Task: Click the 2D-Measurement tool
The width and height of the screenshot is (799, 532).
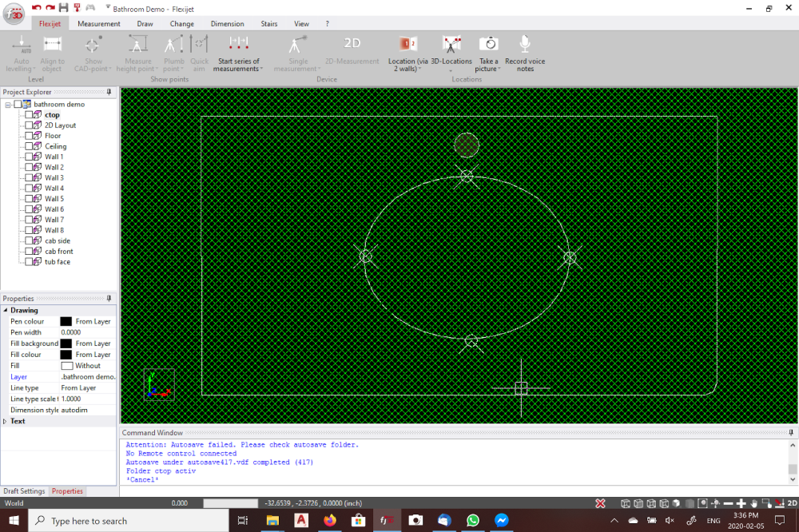Action: click(352, 51)
